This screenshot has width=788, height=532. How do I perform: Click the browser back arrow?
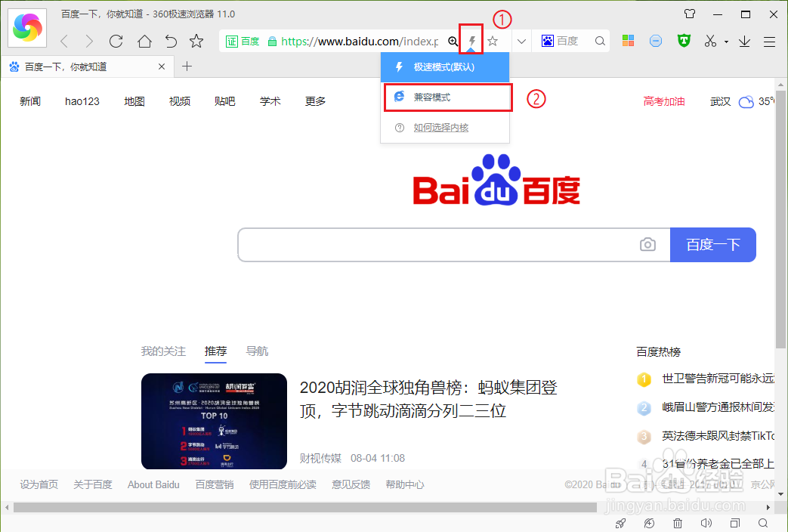63,41
